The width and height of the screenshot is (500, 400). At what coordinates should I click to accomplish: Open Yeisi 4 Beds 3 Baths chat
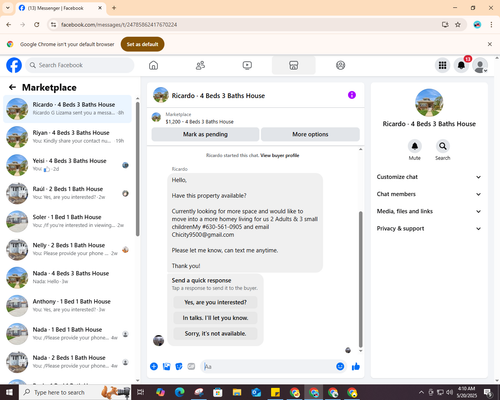click(67, 165)
